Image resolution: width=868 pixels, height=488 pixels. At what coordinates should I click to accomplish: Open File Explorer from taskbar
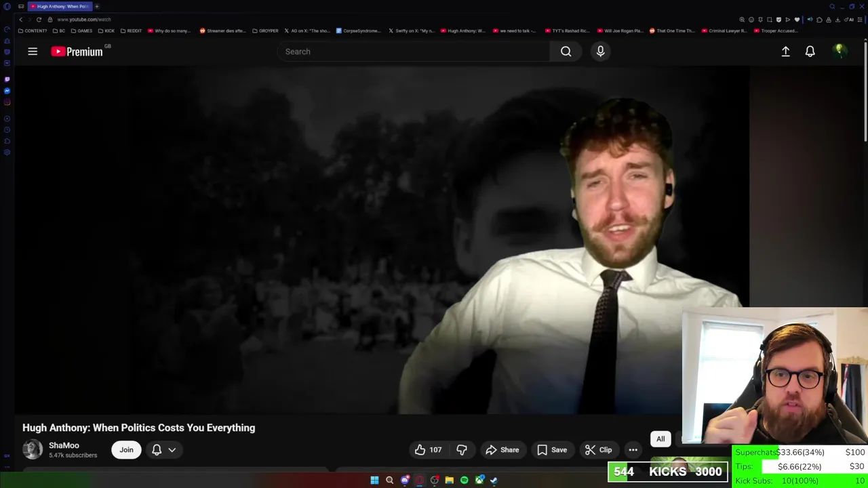point(449,480)
